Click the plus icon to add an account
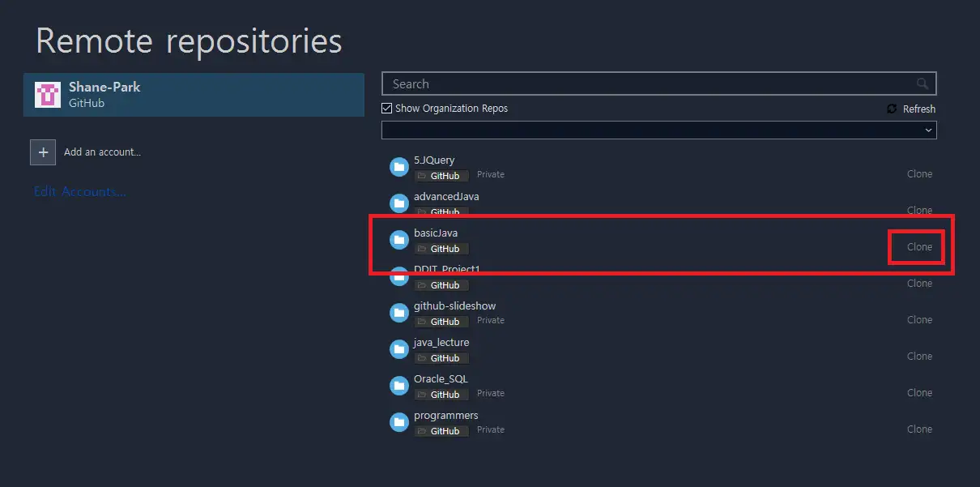Image resolution: width=980 pixels, height=487 pixels. pyautogui.click(x=43, y=152)
